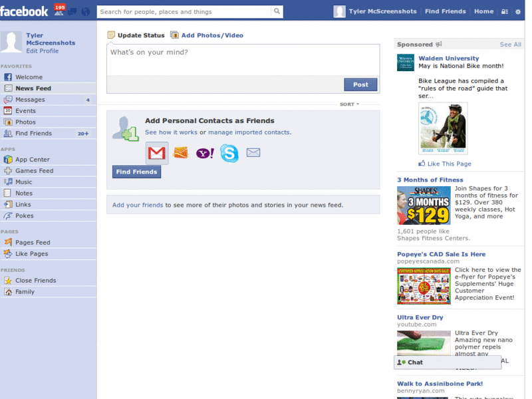The image size is (532, 399).
Task: Click the Walden University cyclist ad image
Action: click(443, 128)
